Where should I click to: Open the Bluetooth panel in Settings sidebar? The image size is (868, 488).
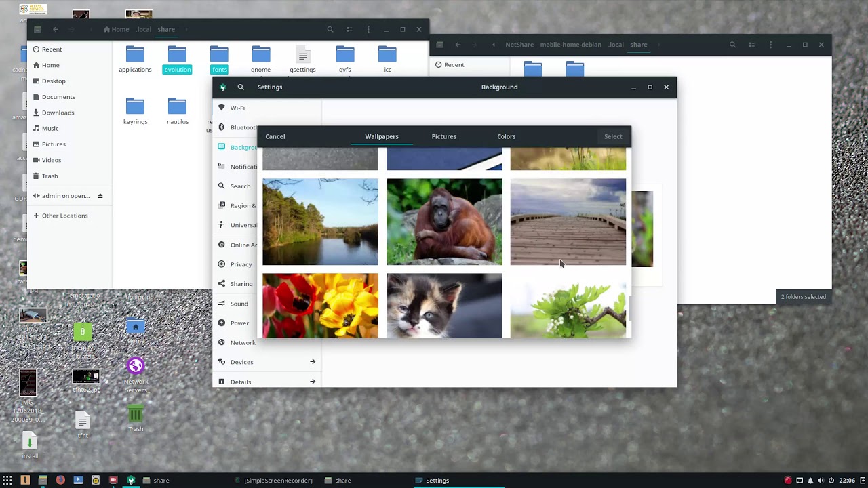pos(235,127)
